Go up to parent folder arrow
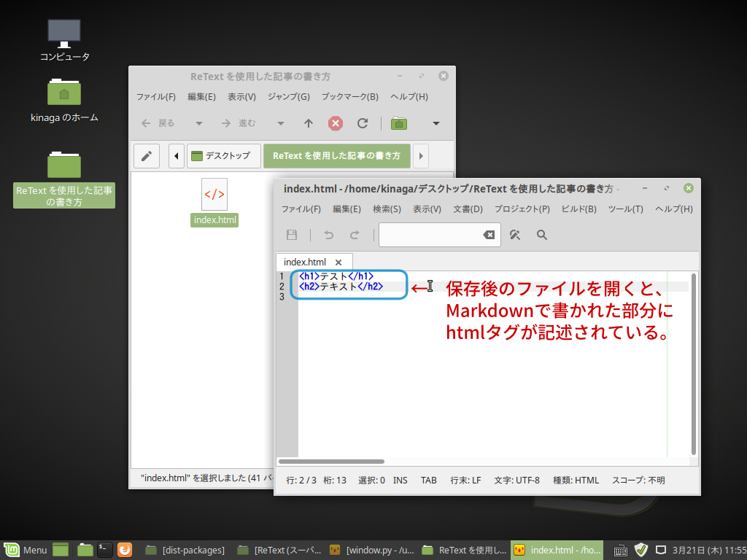 pos(309,123)
